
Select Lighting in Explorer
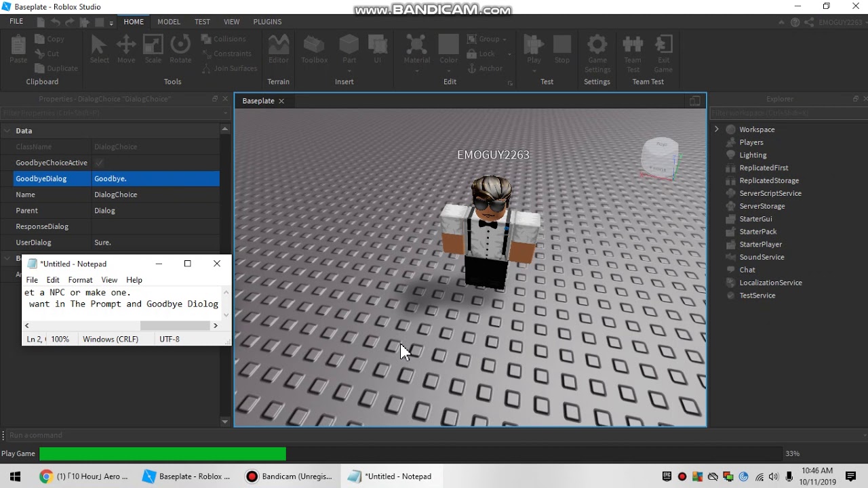click(x=753, y=155)
